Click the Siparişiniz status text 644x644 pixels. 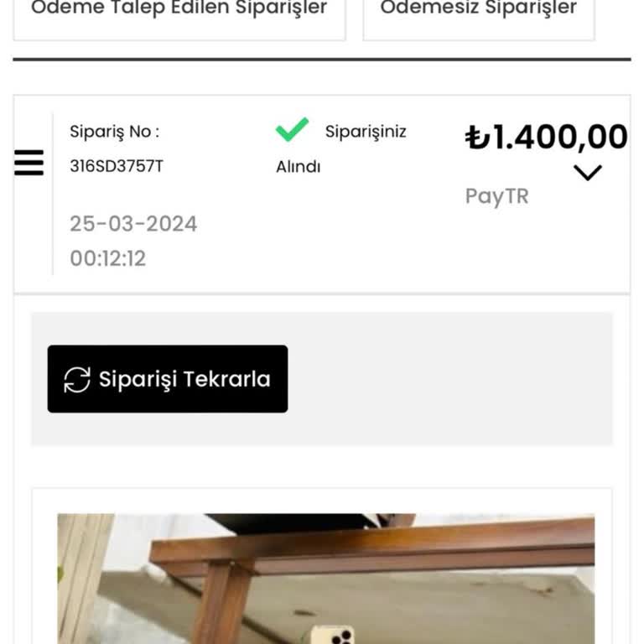pos(366,132)
